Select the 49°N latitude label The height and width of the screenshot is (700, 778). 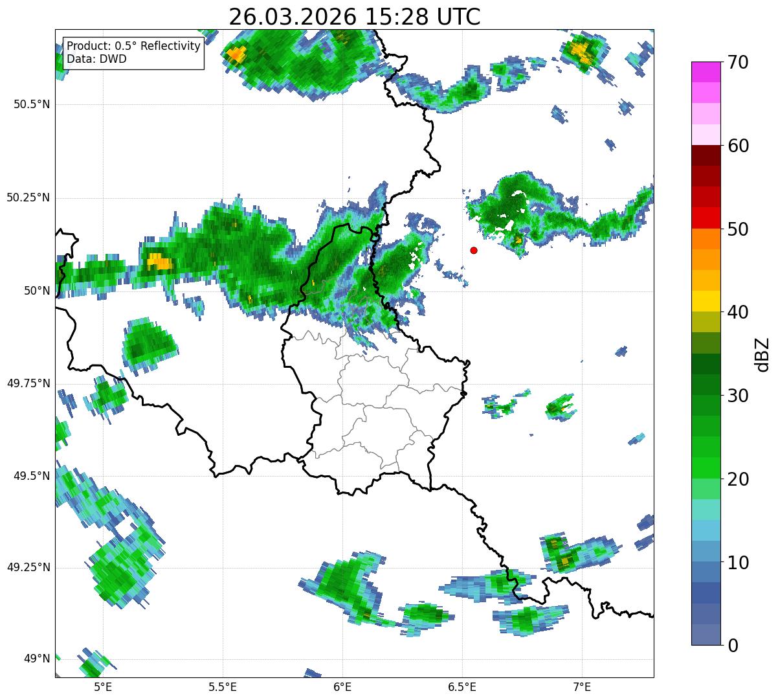click(38, 659)
